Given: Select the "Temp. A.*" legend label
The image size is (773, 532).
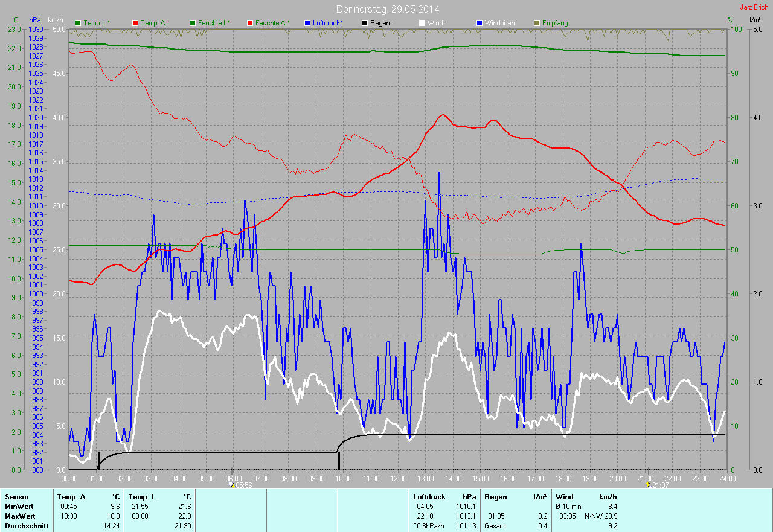Looking at the screenshot, I should [155, 23].
